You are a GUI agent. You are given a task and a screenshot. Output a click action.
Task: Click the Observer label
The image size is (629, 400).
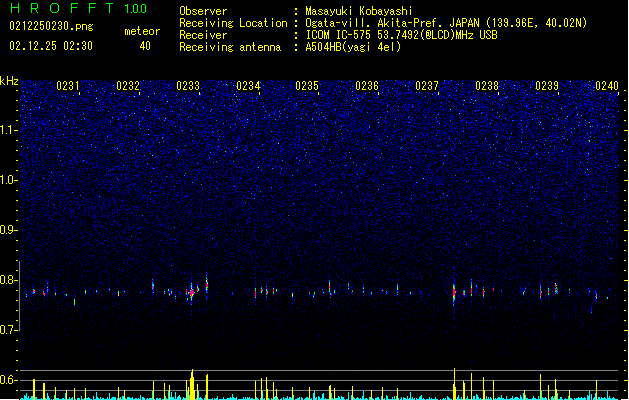pyautogui.click(x=203, y=11)
